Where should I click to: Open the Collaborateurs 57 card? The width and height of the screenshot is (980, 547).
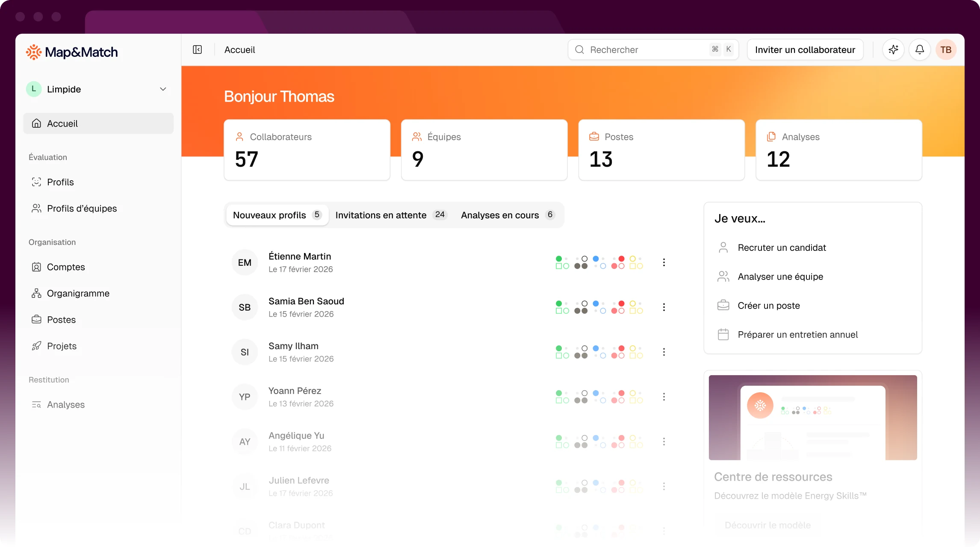(x=307, y=150)
